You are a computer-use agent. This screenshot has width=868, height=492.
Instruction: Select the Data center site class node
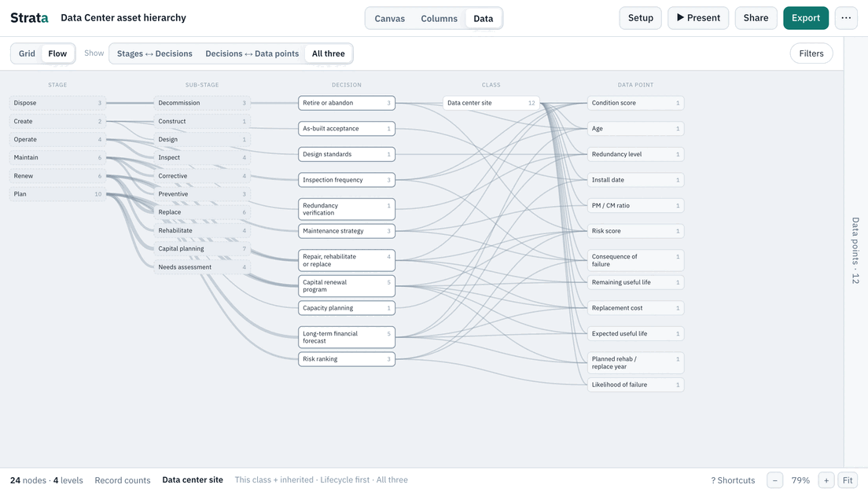491,103
